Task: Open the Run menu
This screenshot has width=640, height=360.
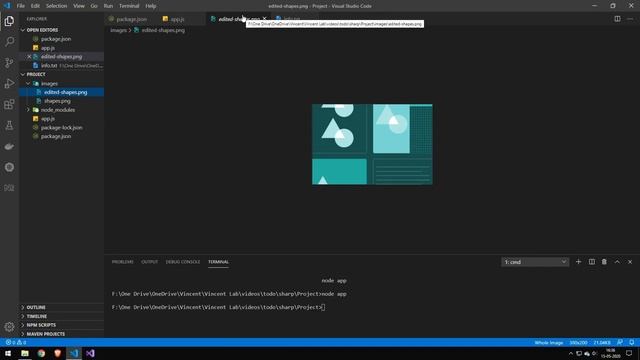Action: (108, 6)
